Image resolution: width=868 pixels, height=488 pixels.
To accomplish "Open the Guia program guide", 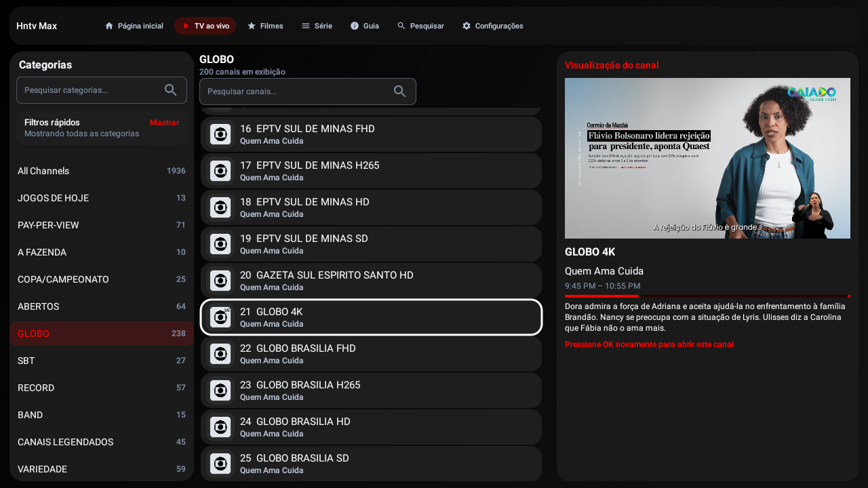I will [365, 26].
